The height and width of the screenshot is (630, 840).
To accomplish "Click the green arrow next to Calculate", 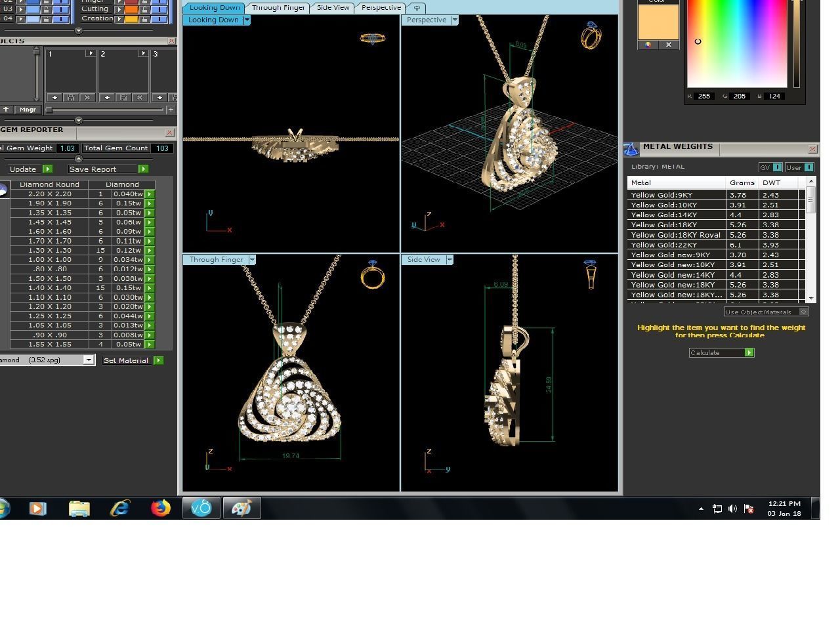I will click(x=749, y=352).
